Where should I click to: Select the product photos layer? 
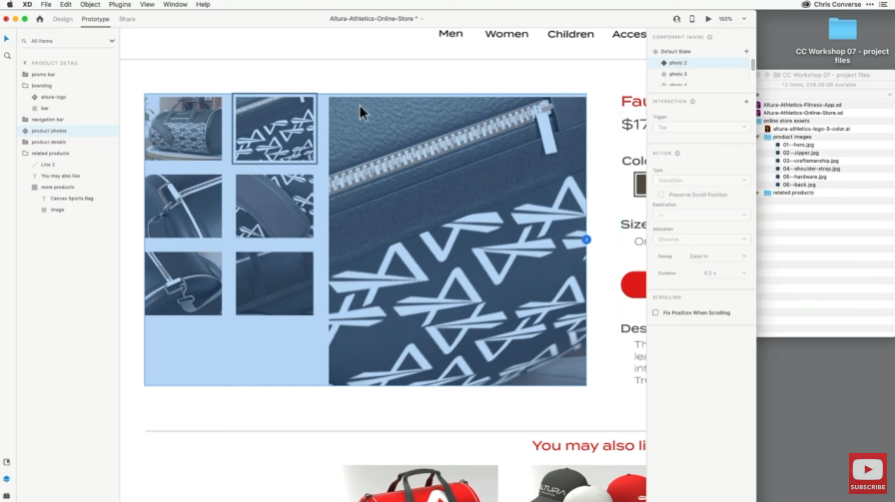68,131
